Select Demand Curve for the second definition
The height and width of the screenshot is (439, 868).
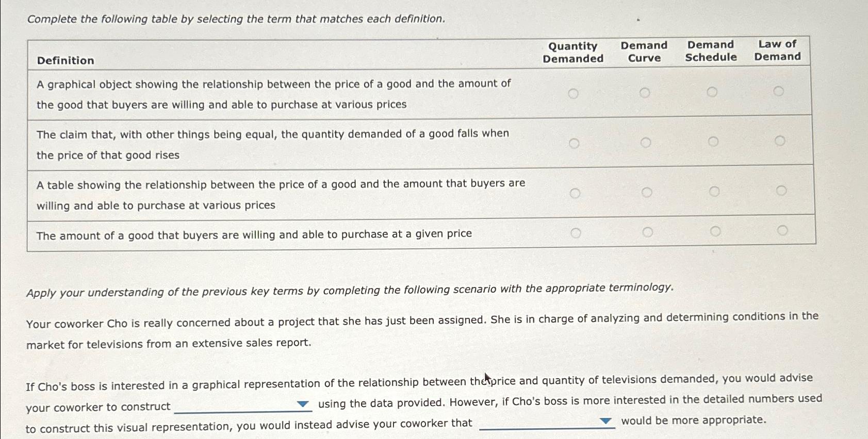(645, 142)
